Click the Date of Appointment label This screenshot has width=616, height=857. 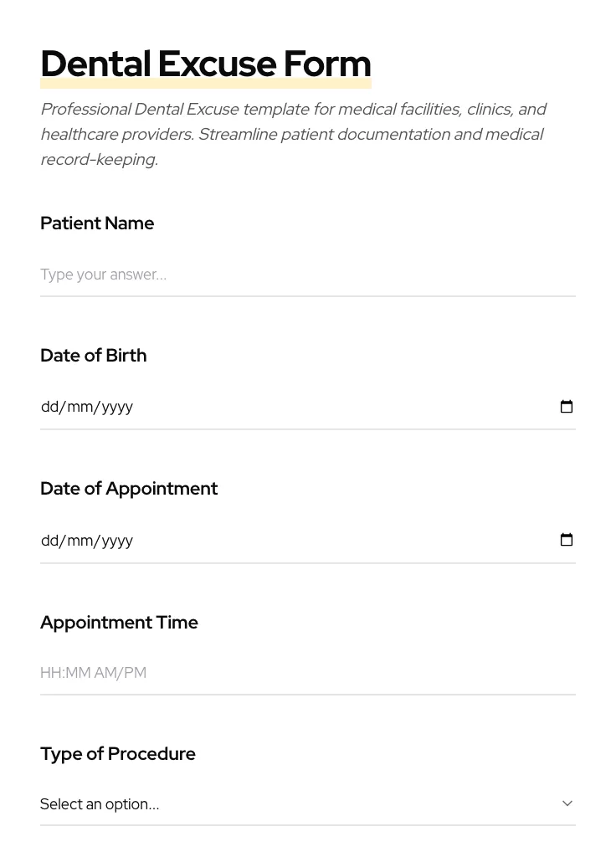129,489
